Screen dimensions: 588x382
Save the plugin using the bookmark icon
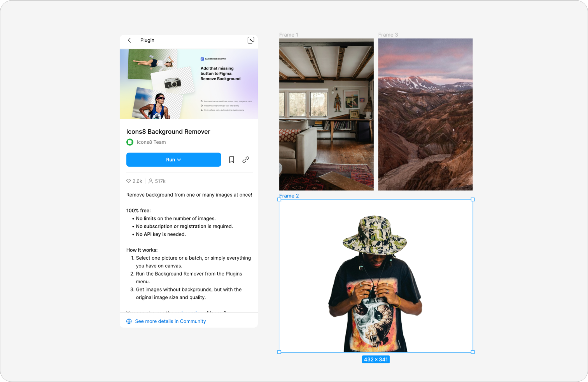[x=232, y=159]
